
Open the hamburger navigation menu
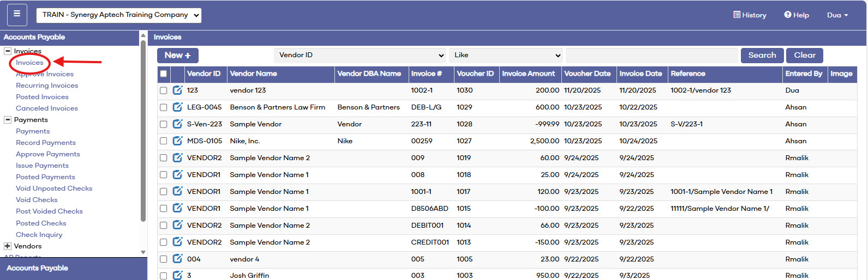tap(17, 15)
